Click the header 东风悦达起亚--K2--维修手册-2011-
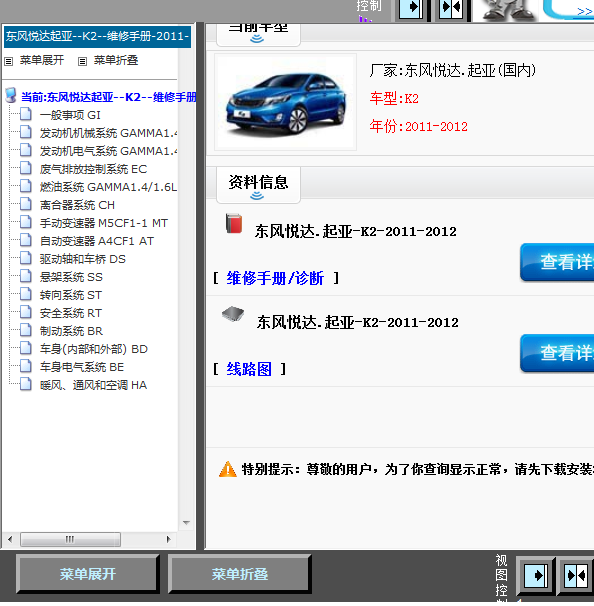This screenshot has height=606, width=594. [x=97, y=37]
